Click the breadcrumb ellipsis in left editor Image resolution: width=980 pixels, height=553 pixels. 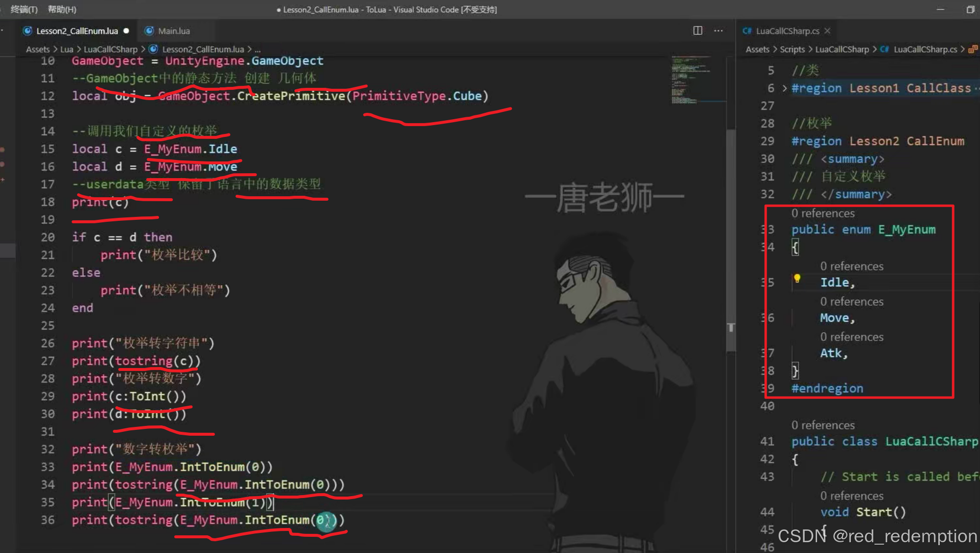coord(258,49)
